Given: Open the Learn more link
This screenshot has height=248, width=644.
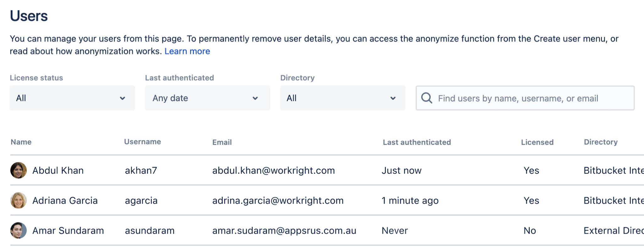Looking at the screenshot, I should [x=187, y=51].
